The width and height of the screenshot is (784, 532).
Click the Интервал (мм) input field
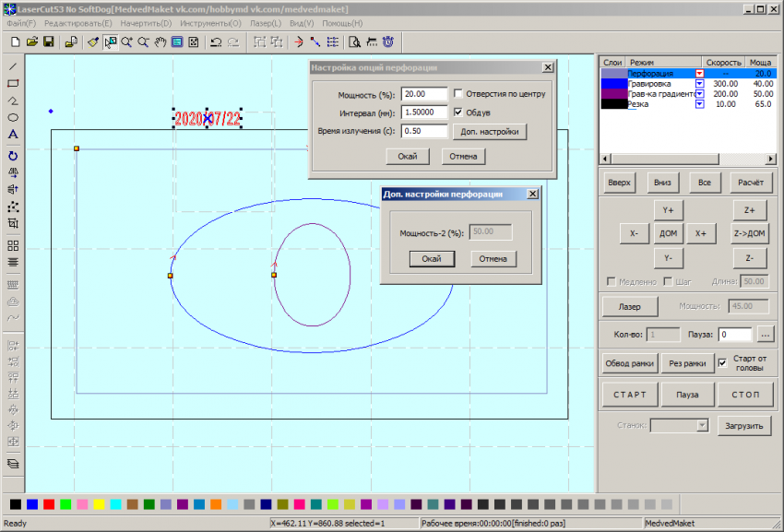click(424, 112)
